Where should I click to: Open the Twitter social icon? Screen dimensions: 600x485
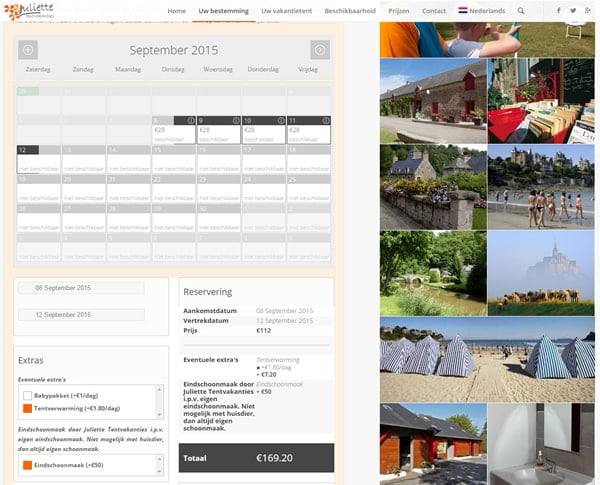tap(573, 10)
